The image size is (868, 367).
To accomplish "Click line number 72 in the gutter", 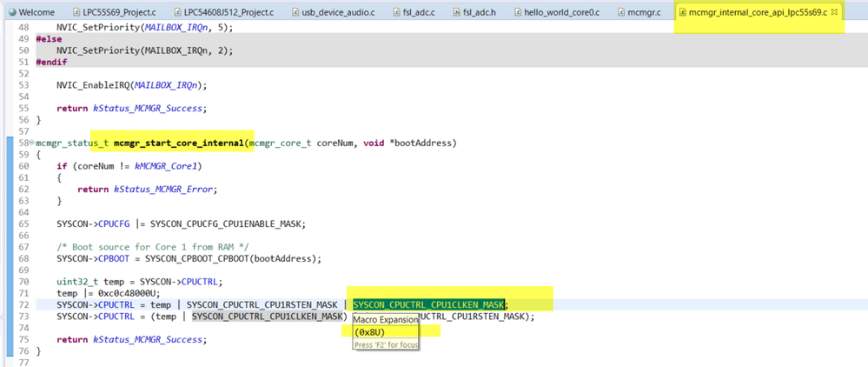I will coord(23,304).
